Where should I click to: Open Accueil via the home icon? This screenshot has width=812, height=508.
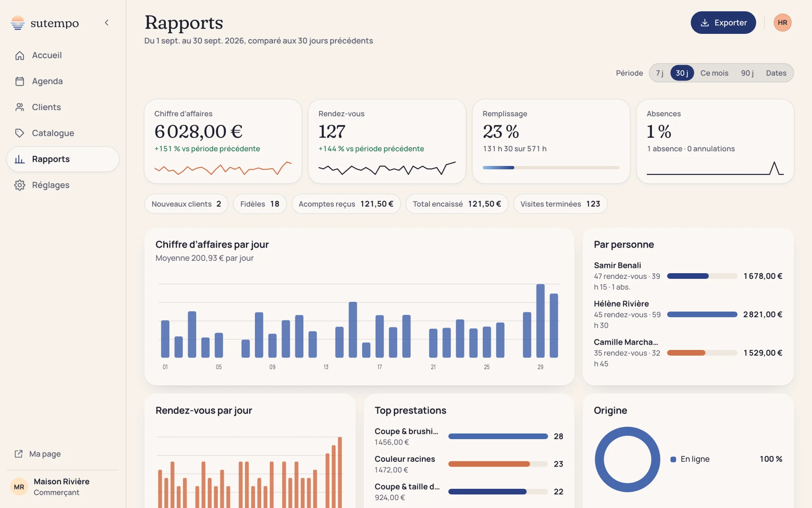20,55
